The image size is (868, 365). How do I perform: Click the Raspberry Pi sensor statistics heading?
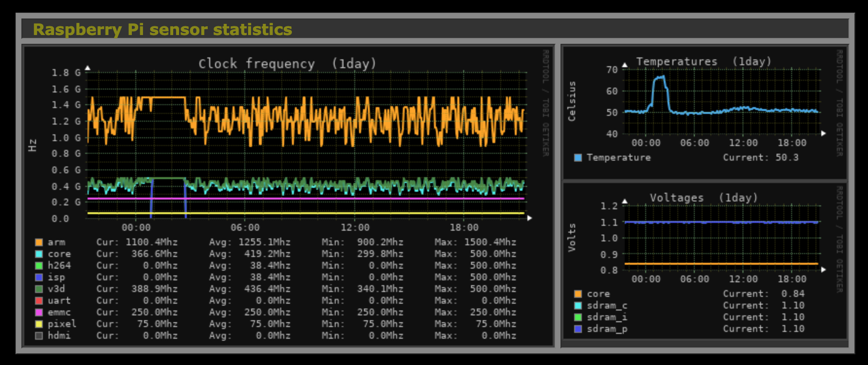(x=163, y=30)
